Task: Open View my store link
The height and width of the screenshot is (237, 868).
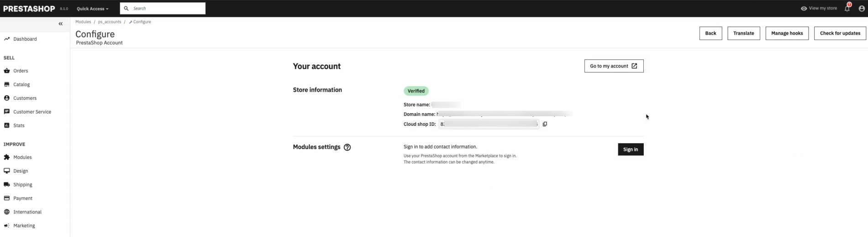Action: pyautogui.click(x=819, y=8)
